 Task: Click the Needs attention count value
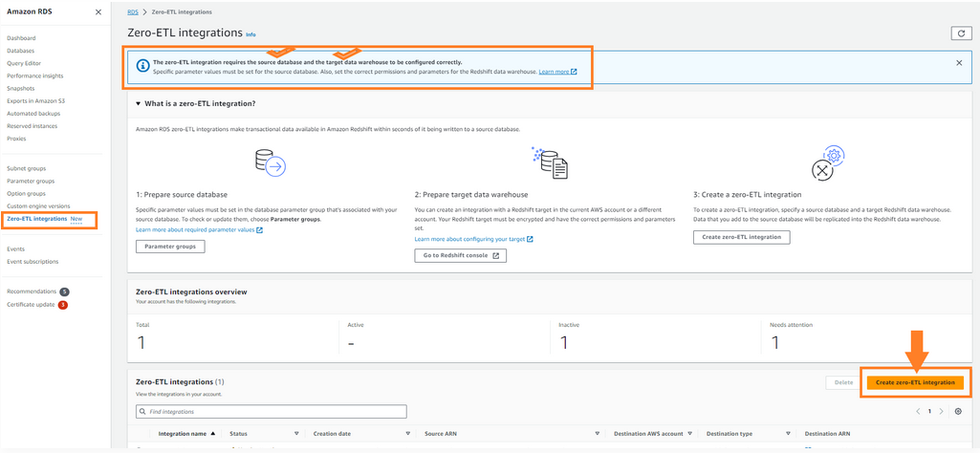click(x=775, y=342)
